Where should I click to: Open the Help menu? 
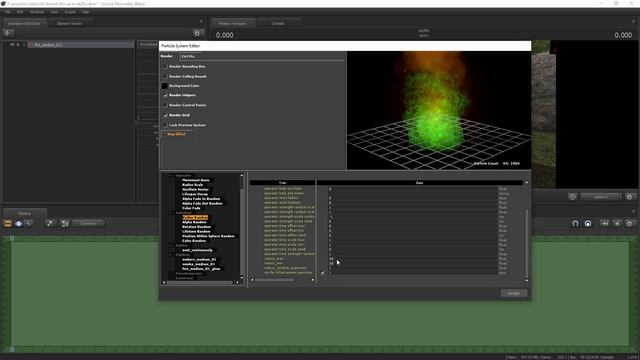point(85,12)
